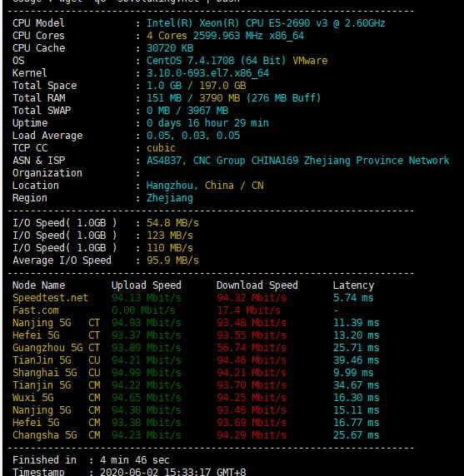Click the Tianjin 5G CM node name
Screen dimensions: 464x476
click(x=56, y=385)
